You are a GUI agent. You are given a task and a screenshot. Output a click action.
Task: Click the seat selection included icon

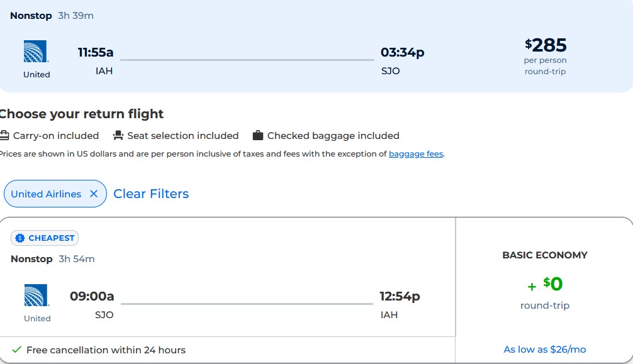[120, 135]
